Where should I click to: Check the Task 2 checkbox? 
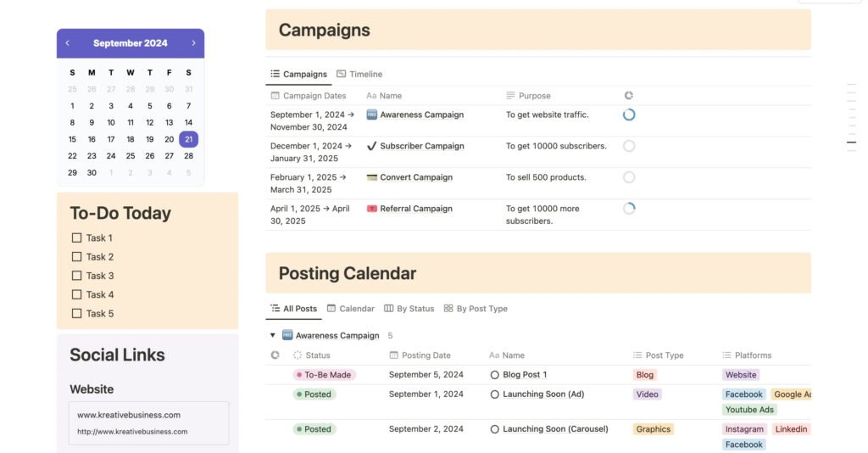click(76, 256)
